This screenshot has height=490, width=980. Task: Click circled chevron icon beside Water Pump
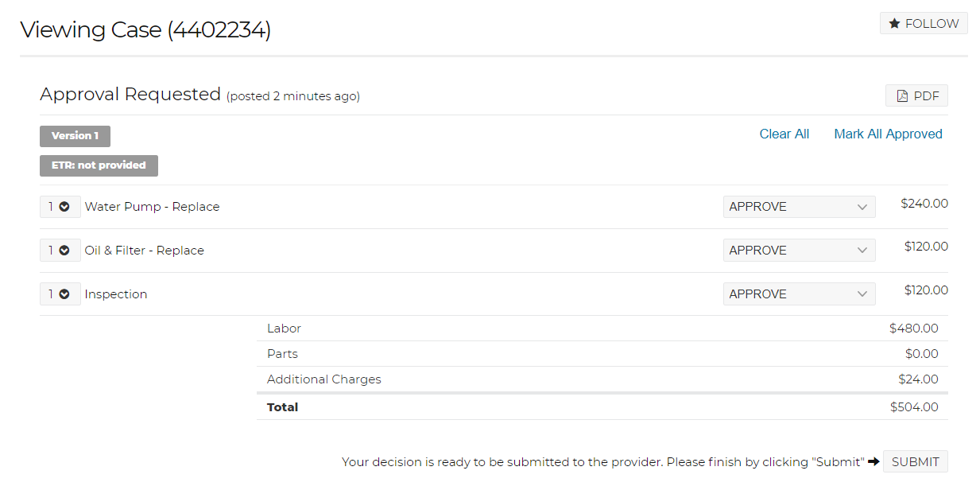[x=64, y=207]
